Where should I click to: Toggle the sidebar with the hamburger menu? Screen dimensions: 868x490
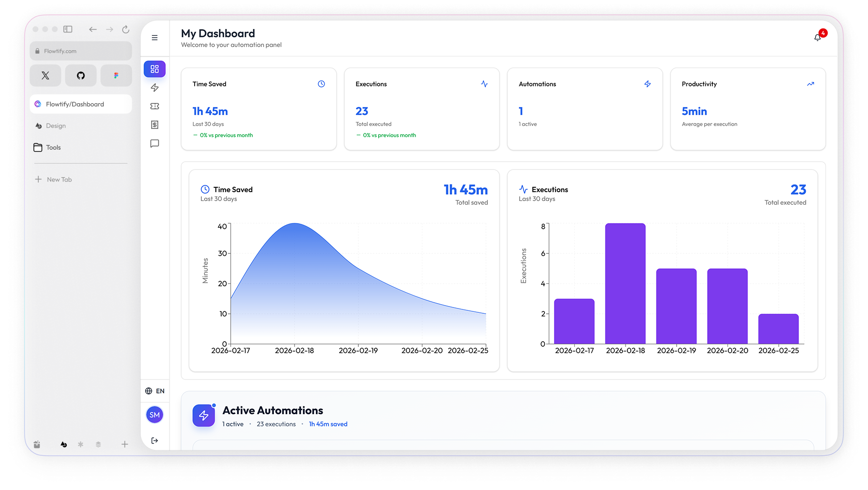(x=155, y=37)
